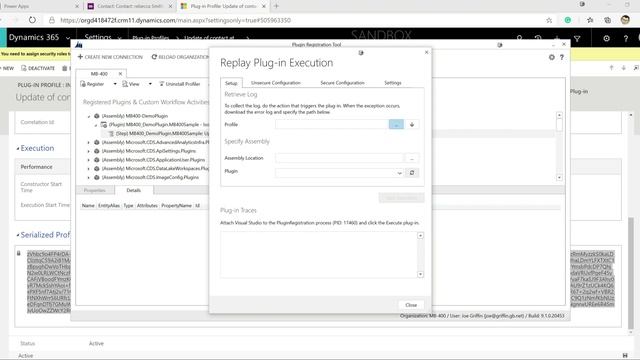The image size is (640, 360).
Task: Expand the ApplicationUser.Plugins assembly node
Action: [x=89, y=160]
